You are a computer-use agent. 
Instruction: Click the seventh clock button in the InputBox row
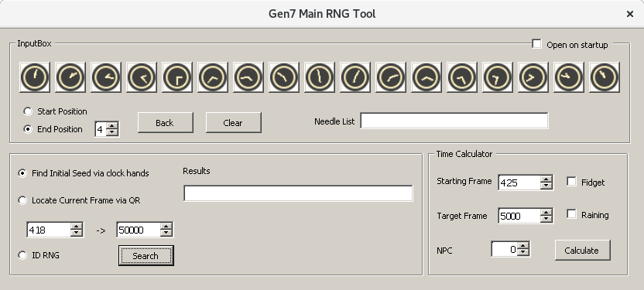pos(248,77)
